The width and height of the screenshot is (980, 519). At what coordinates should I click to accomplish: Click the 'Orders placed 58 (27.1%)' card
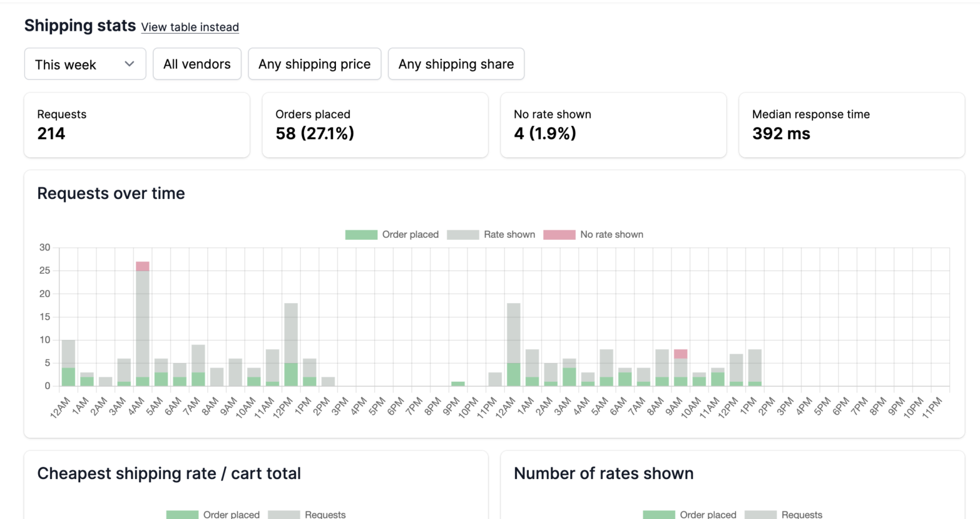[x=375, y=125]
